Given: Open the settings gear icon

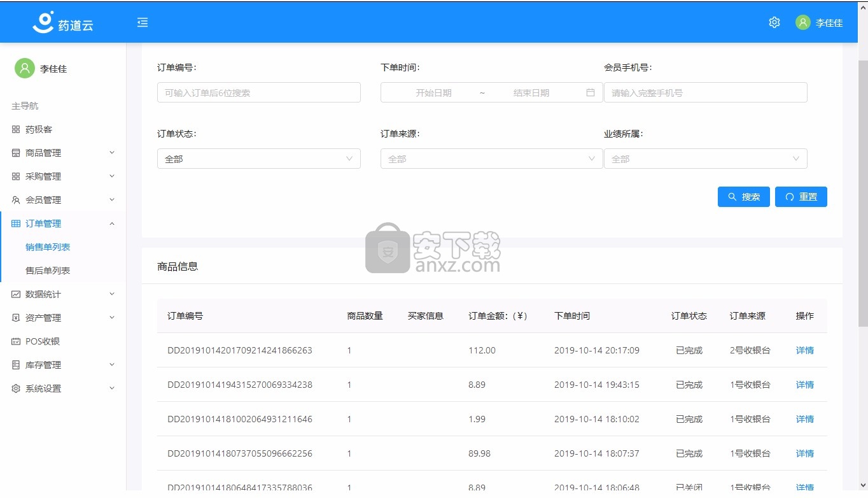Looking at the screenshot, I should coord(774,22).
